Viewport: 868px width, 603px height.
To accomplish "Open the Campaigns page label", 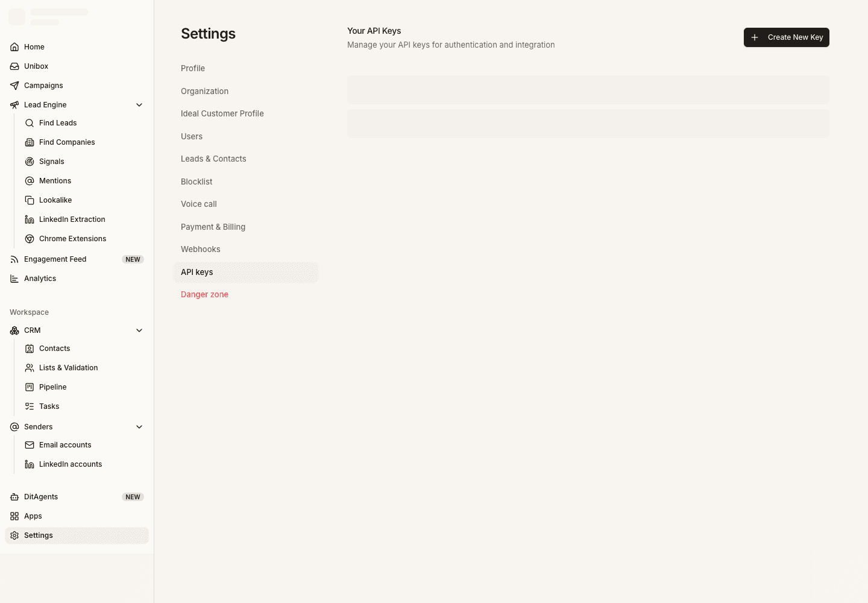I will pyautogui.click(x=43, y=86).
